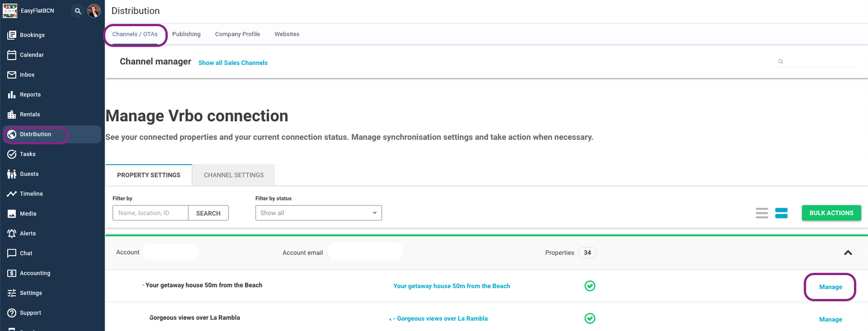
Task: Click Show all Sales Channels link
Action: [x=233, y=63]
